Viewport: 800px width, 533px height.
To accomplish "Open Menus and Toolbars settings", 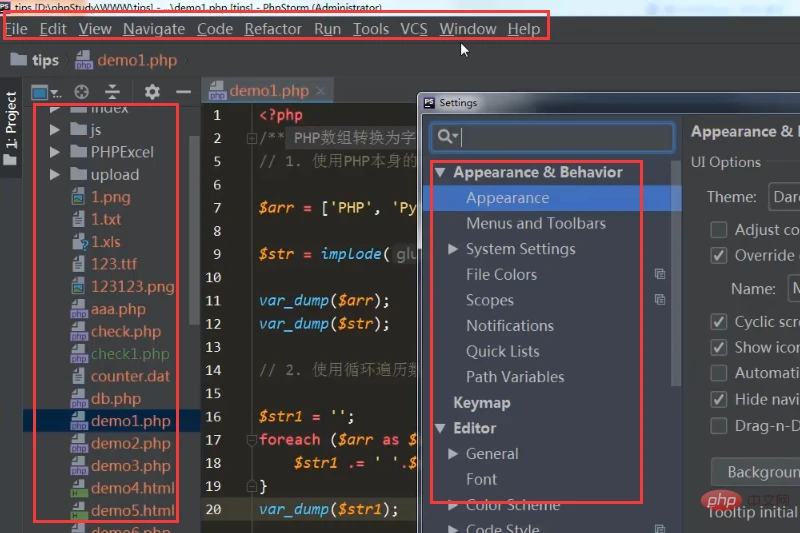I will click(536, 223).
